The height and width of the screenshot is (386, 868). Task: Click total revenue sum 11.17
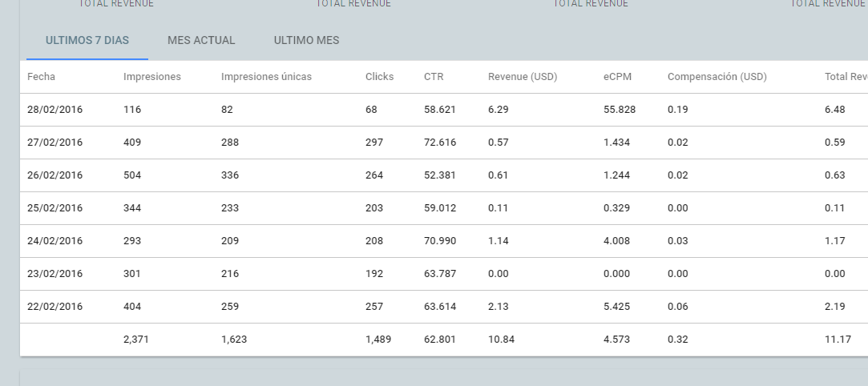click(838, 339)
